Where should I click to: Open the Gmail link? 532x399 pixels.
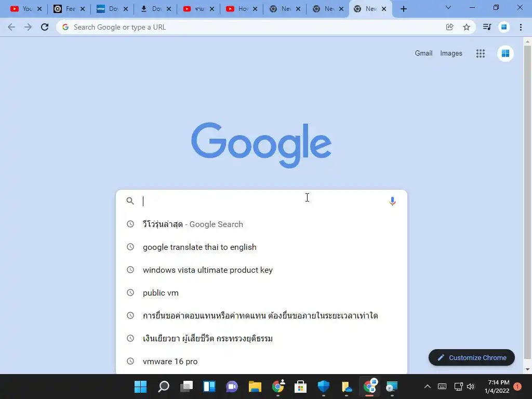tap(423, 54)
